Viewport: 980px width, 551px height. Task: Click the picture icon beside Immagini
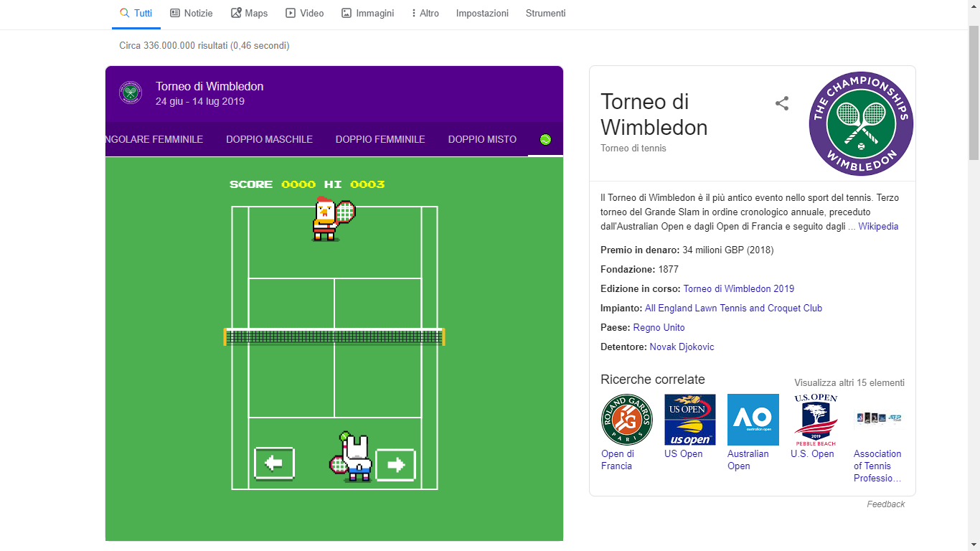[347, 13]
